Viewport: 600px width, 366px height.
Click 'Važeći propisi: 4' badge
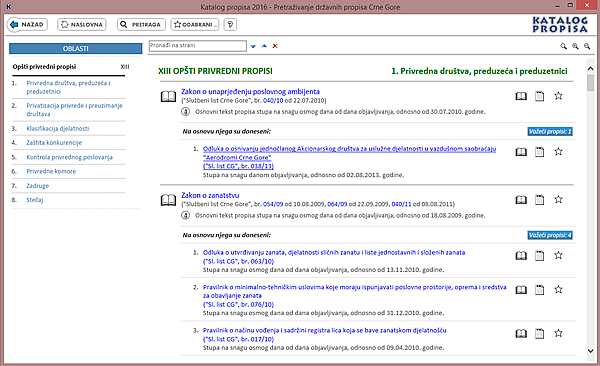550,235
